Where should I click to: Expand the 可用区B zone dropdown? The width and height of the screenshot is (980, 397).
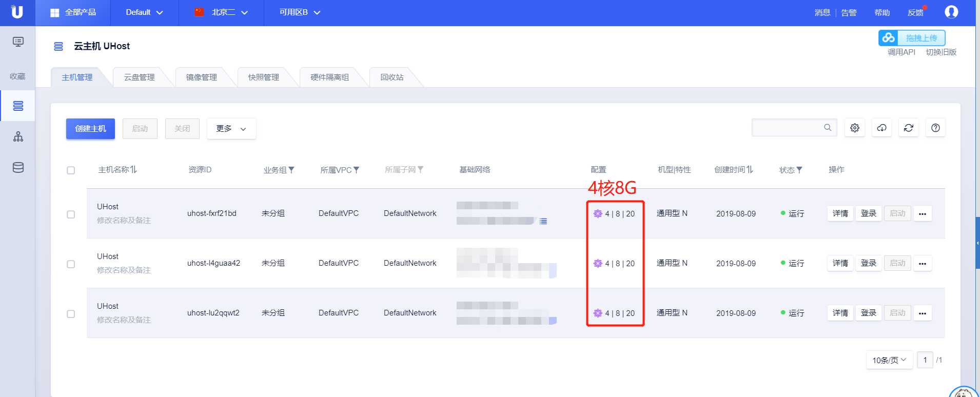[300, 12]
